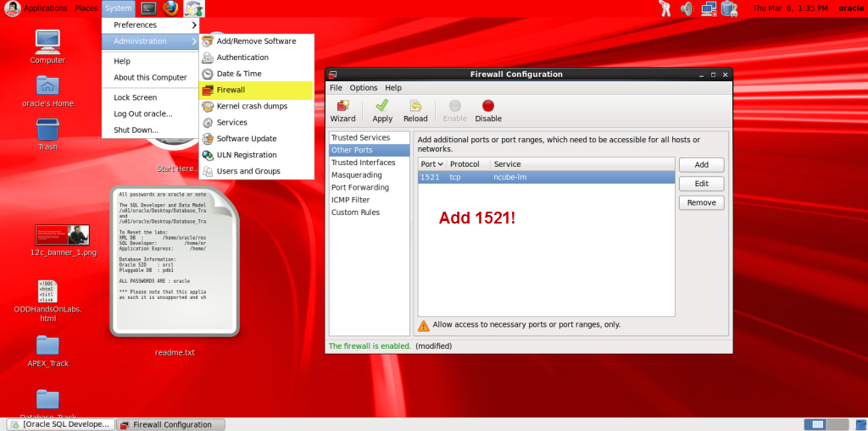Click the Oracle penguin Applications icon

click(x=12, y=8)
